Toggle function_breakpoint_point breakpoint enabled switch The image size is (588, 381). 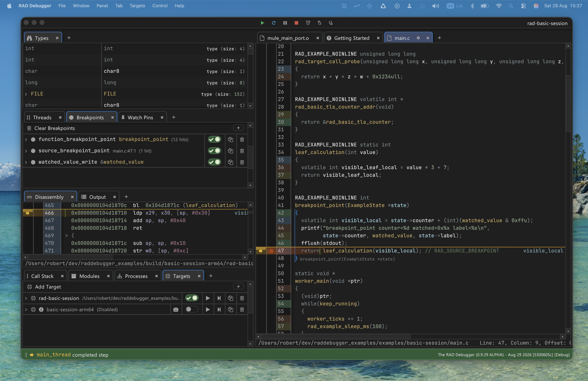pyautogui.click(x=214, y=139)
